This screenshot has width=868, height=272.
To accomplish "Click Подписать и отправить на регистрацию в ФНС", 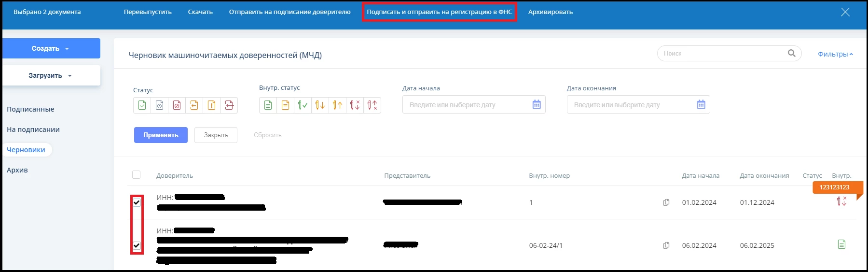I will (x=439, y=12).
